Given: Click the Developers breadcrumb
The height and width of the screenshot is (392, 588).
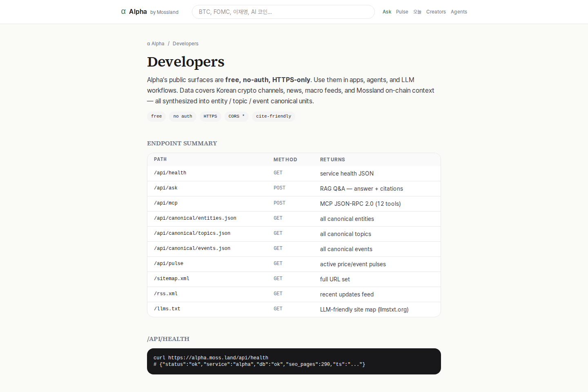Looking at the screenshot, I should 185,44.
